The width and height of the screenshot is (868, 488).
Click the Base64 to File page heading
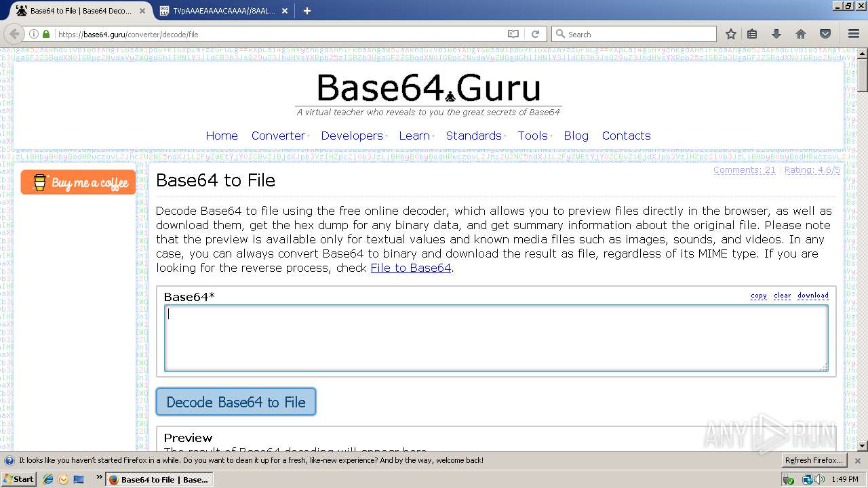coord(216,180)
